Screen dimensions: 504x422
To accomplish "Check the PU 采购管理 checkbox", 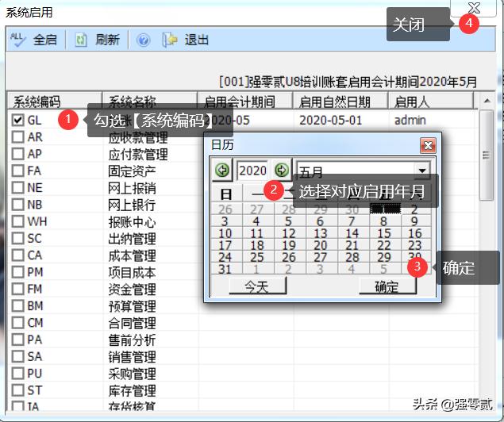I will pos(18,373).
